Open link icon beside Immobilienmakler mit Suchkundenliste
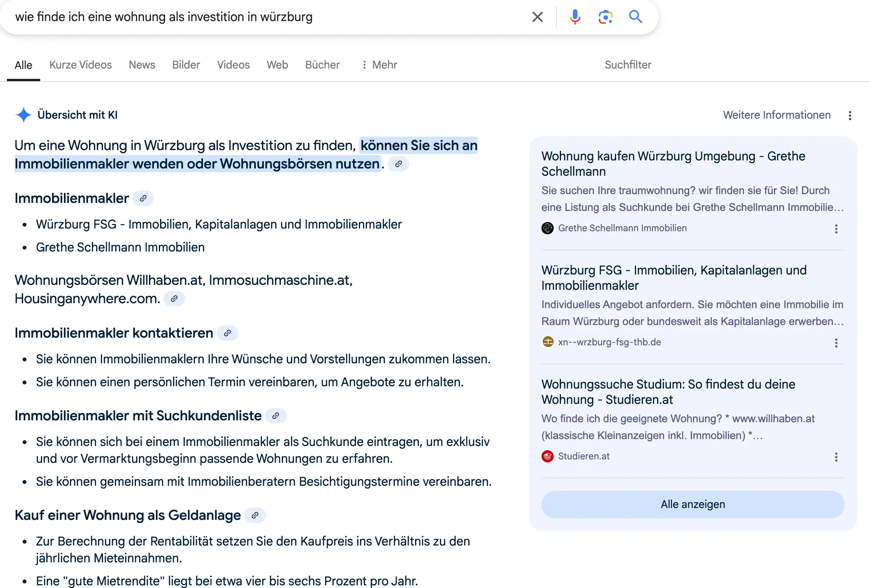 pyautogui.click(x=275, y=416)
